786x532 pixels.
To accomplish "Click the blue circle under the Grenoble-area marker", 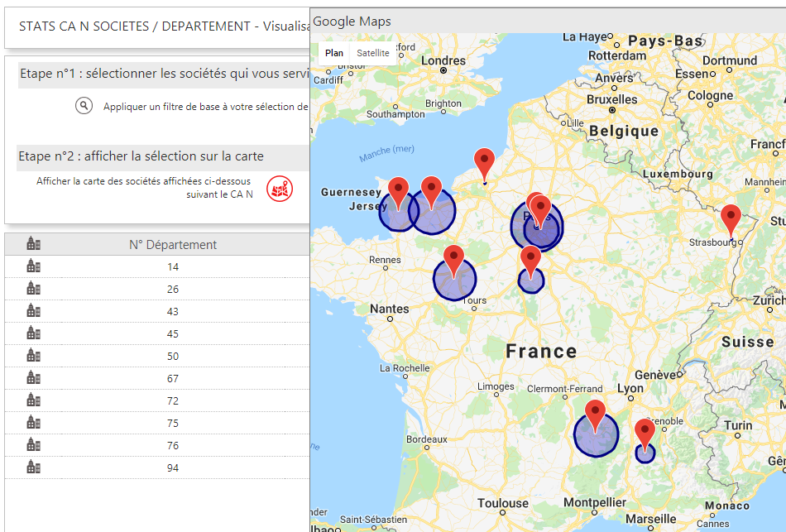I will (x=645, y=456).
